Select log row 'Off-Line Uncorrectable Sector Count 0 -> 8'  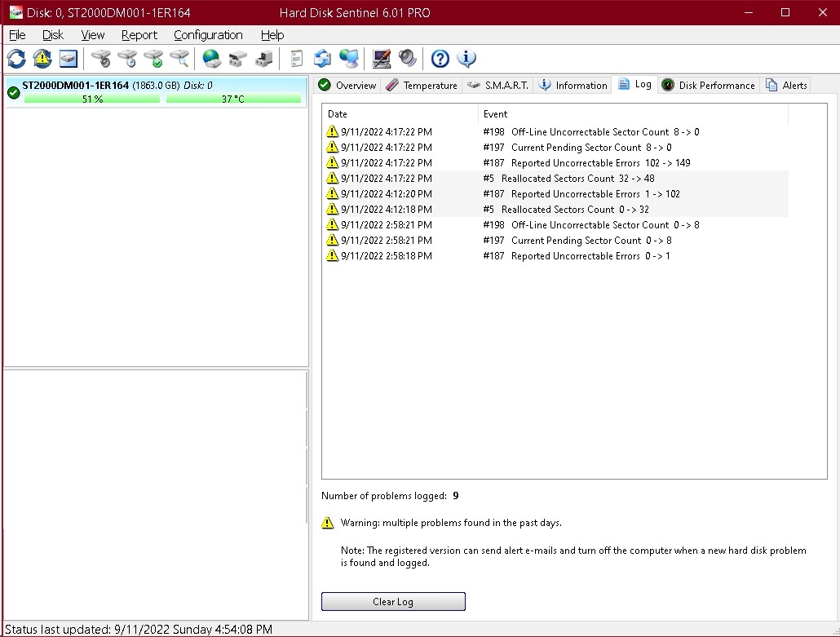pyautogui.click(x=555, y=225)
